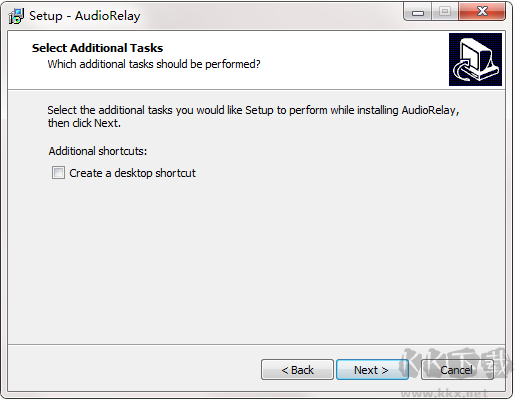Click the www.kkx.net watermark text
Viewport: 515px width, 400px height.
pos(444,393)
